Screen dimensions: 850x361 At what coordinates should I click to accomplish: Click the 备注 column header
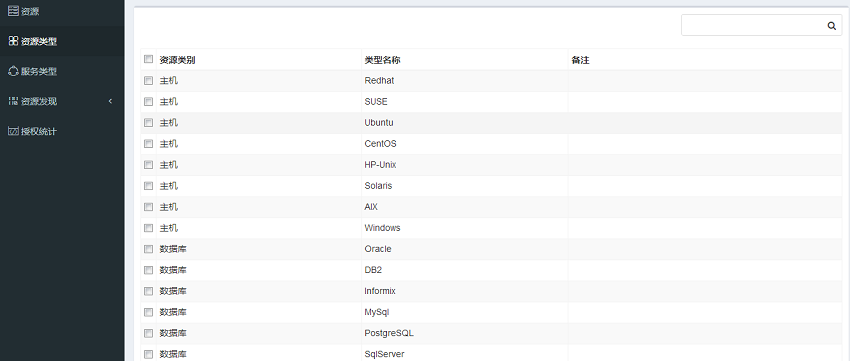[580, 60]
